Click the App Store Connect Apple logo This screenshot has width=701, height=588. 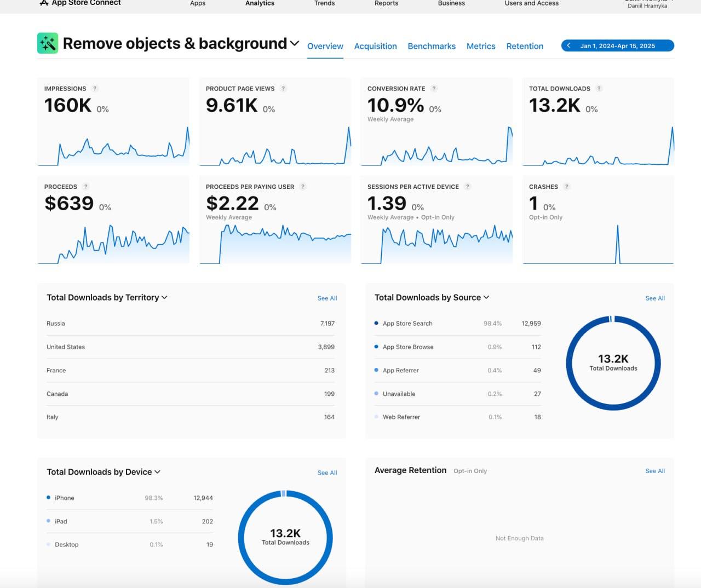tap(43, 3)
